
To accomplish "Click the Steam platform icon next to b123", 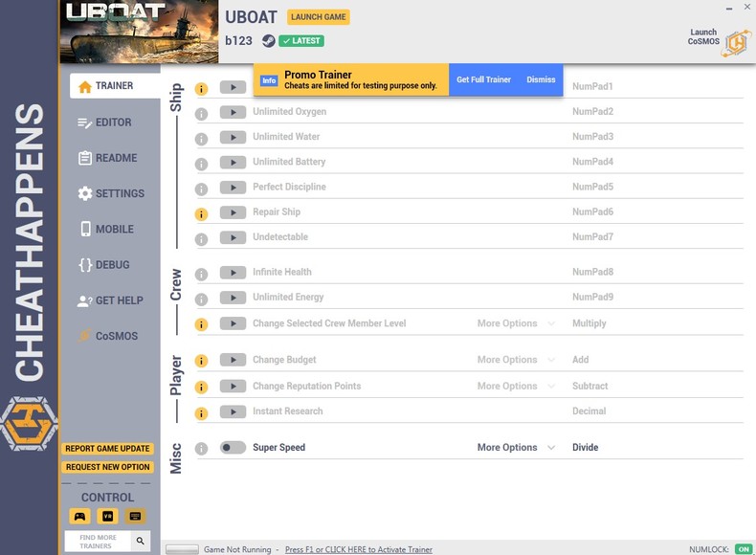I will point(269,41).
